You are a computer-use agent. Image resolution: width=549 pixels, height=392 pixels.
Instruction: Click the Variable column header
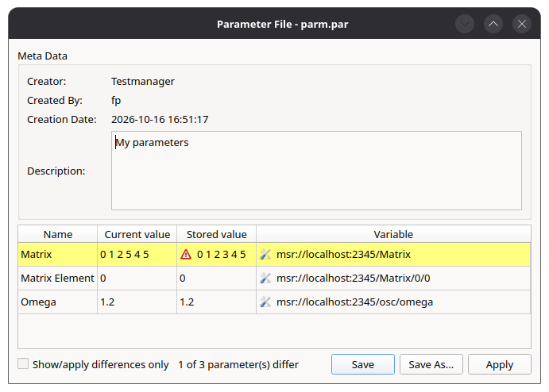[393, 234]
